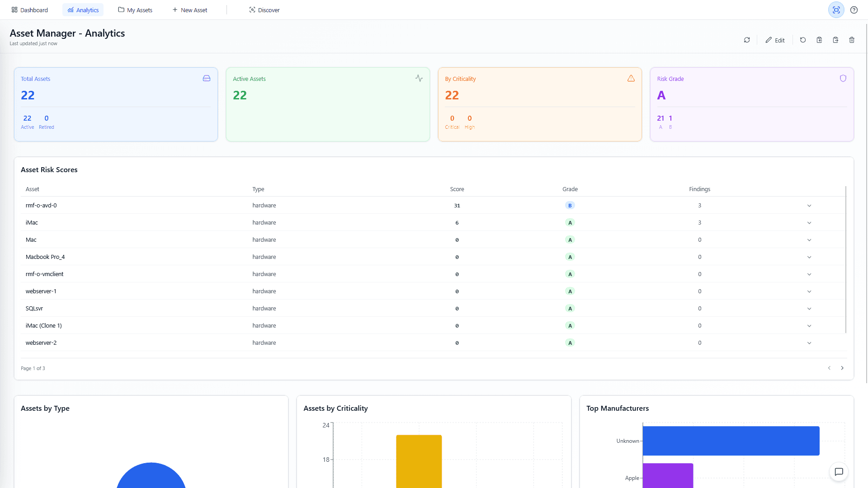Open the dashboard history/undo icon
Image resolution: width=868 pixels, height=488 pixels.
pos(803,40)
